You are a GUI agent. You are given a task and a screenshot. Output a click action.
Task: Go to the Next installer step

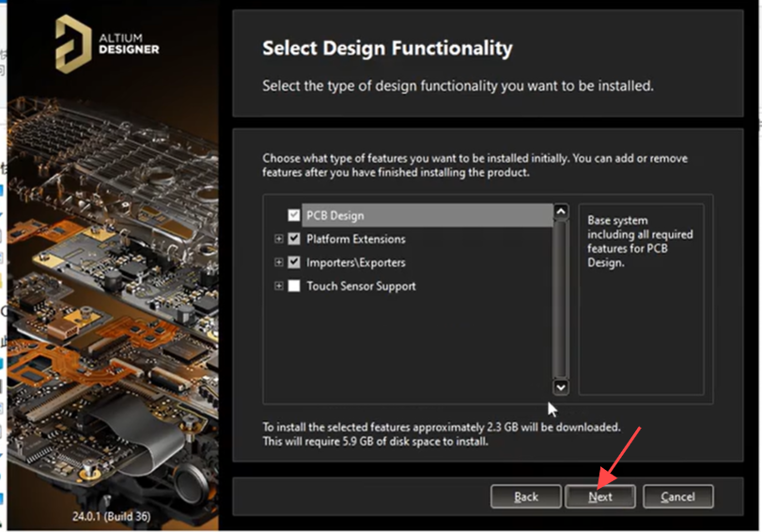pos(600,496)
